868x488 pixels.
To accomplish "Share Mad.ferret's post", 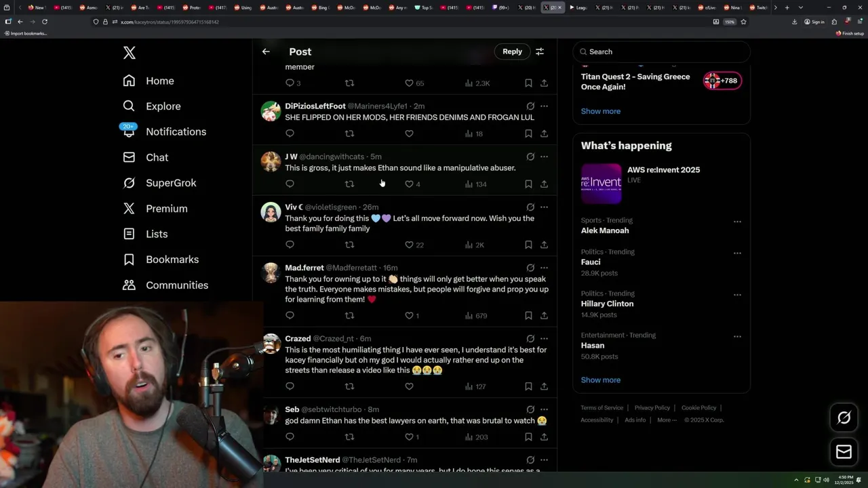I will pyautogui.click(x=544, y=315).
